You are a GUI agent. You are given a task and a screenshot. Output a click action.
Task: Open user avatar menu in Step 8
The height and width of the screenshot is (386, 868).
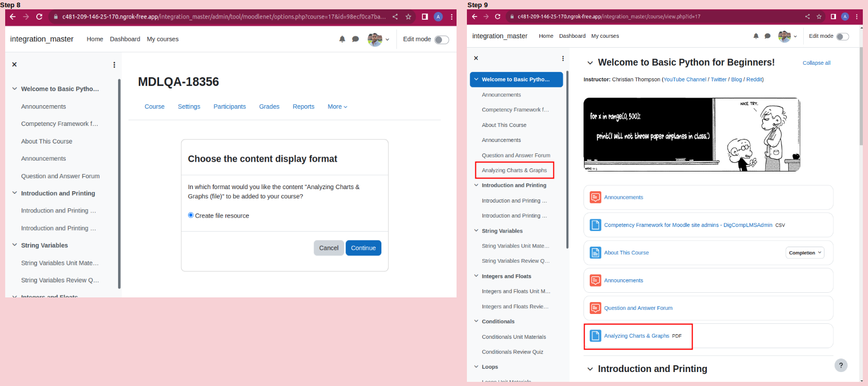[378, 39]
